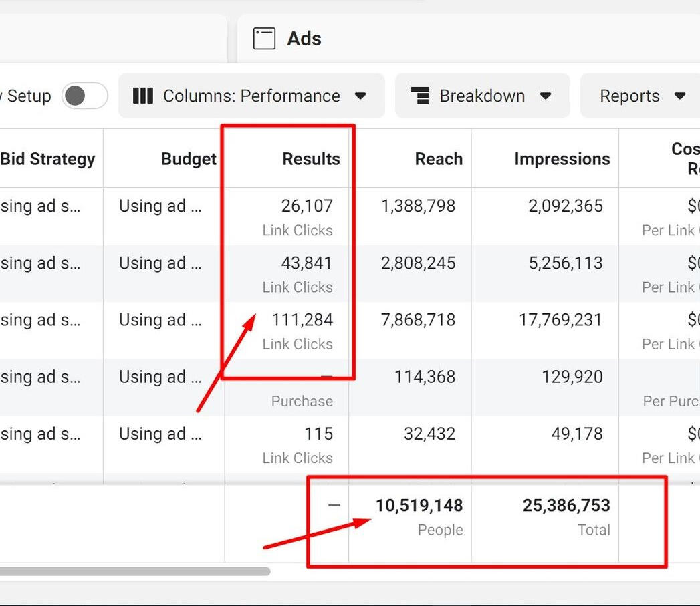The width and height of the screenshot is (700, 606).
Task: Open the Breakdown dropdown arrow
Action: [546, 96]
